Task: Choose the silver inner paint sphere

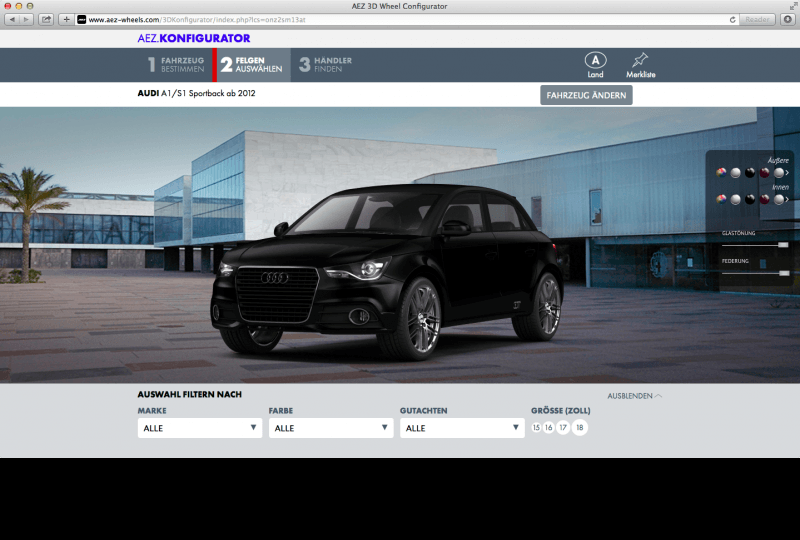Action: (735, 199)
